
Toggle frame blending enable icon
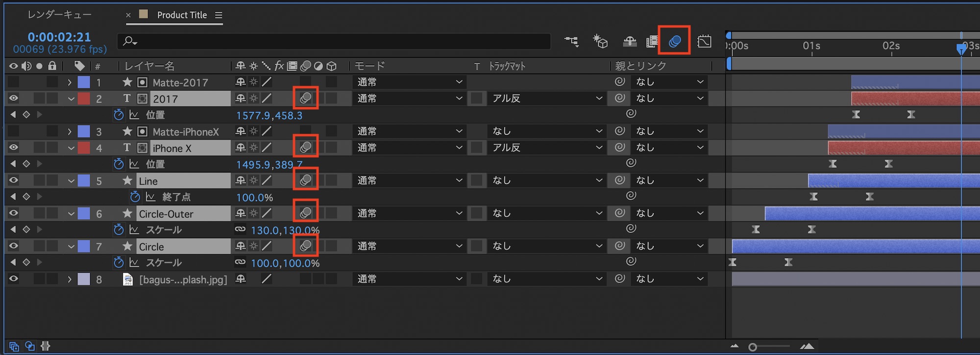coord(652,42)
